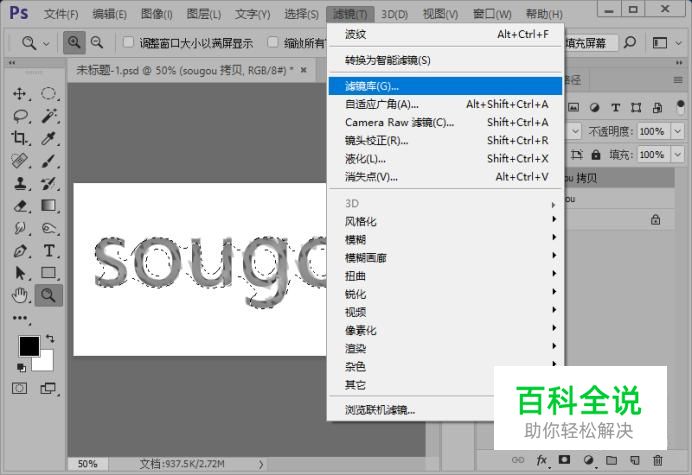This screenshot has height=475, width=692.
Task: Select the Crop tool
Action: [19, 138]
